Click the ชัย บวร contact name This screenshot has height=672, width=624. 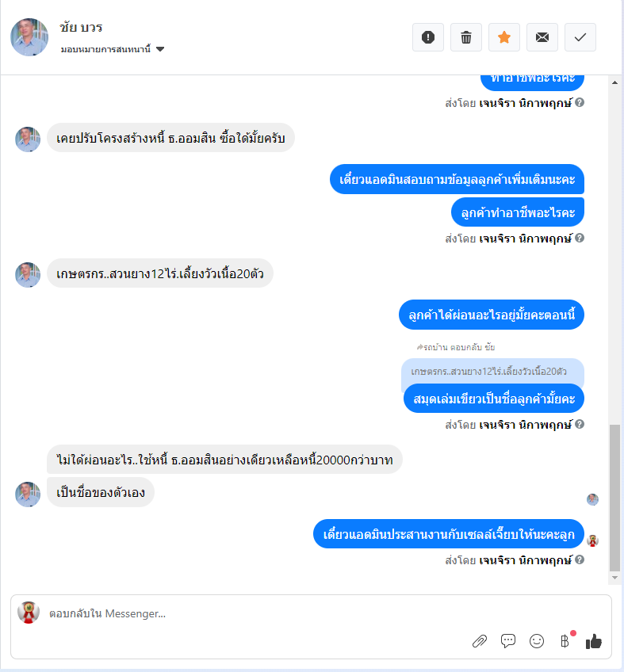pyautogui.click(x=81, y=28)
